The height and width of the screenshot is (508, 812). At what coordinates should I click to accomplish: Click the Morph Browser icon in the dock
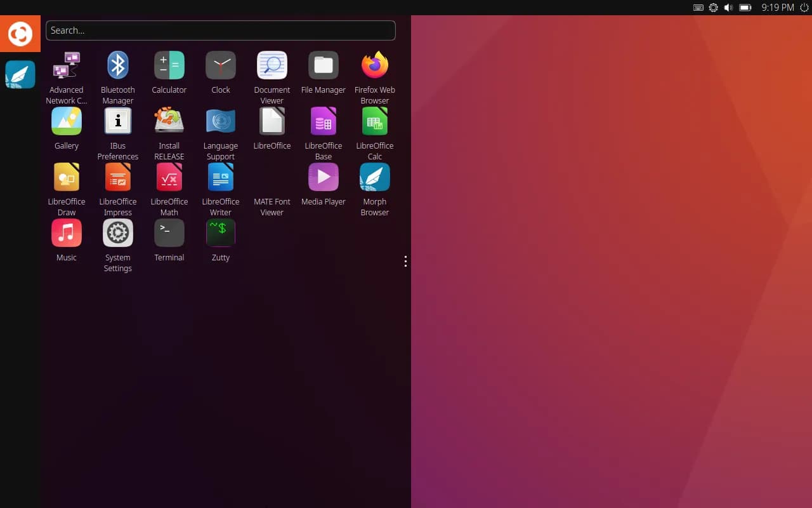20,74
